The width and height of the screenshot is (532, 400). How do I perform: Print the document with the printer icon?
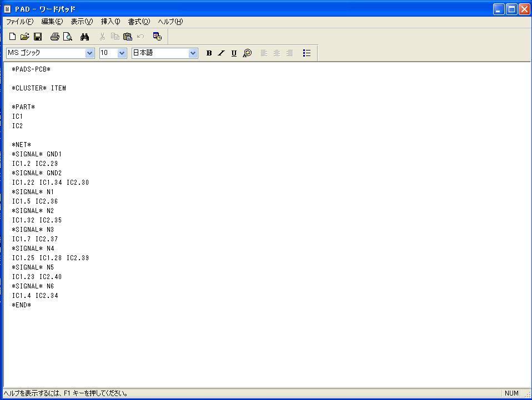pos(54,37)
